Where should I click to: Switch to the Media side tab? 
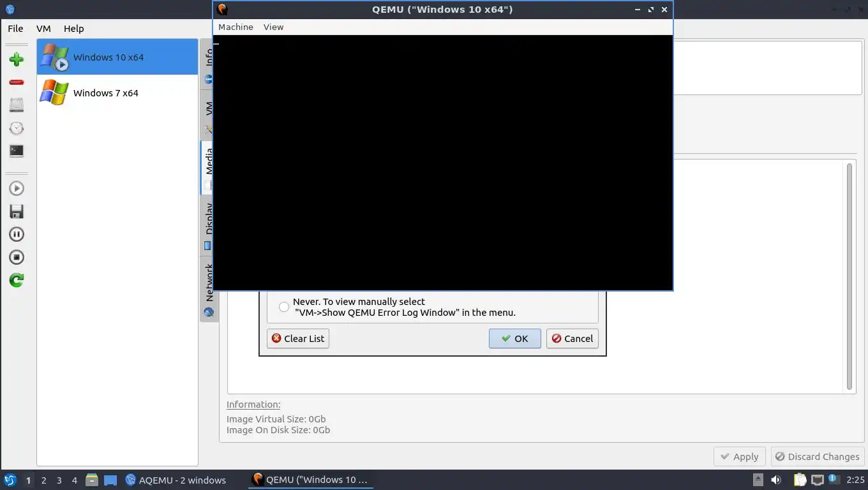point(208,167)
